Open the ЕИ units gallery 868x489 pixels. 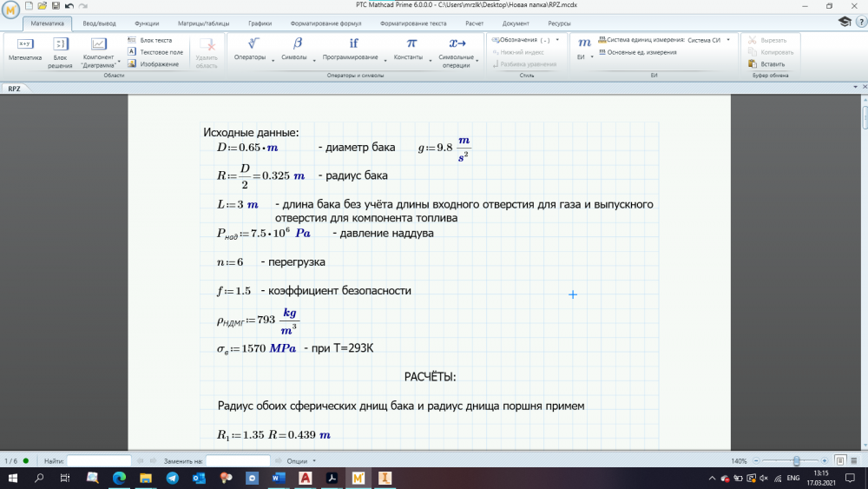pos(583,48)
